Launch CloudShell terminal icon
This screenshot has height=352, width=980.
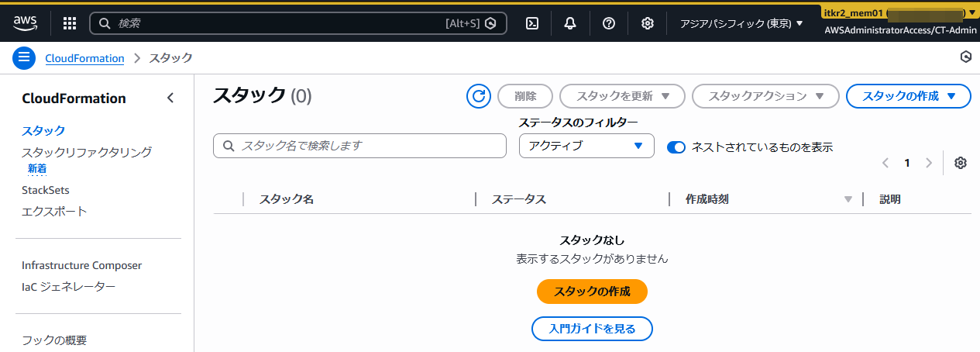532,23
